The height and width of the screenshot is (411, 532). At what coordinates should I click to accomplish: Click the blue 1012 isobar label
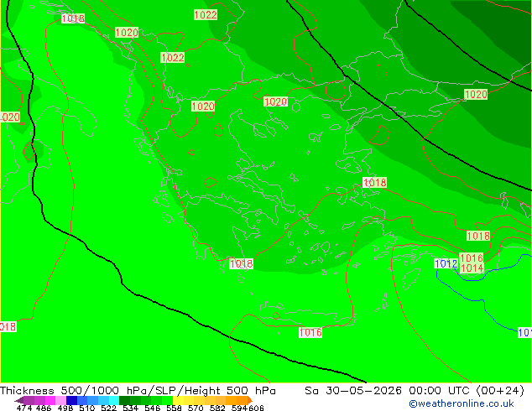446,264
